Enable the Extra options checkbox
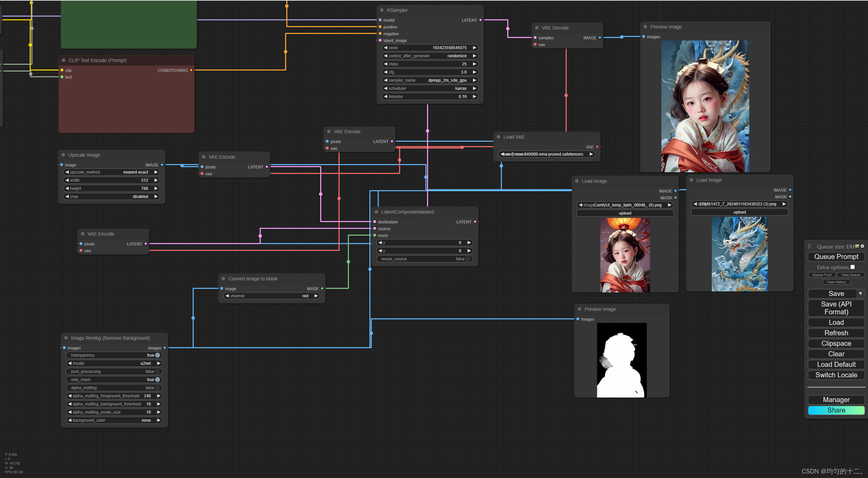 (852, 267)
